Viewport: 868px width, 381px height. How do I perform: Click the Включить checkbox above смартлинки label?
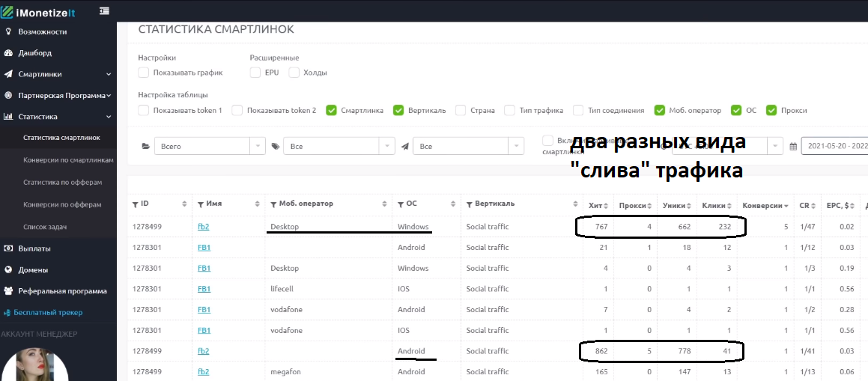click(x=547, y=141)
